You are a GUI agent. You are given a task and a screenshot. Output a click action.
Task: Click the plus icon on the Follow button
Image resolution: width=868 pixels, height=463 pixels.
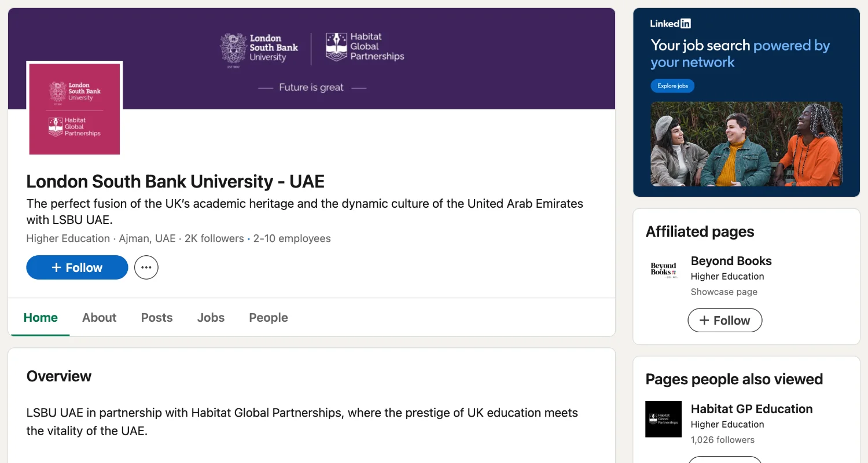point(56,267)
